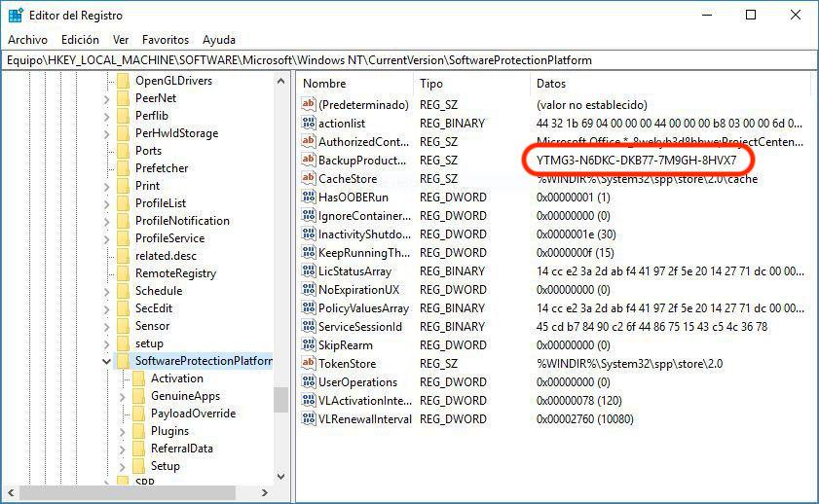Select the HasOOBERun DWORD value icon
819x504 pixels.
tap(309, 197)
